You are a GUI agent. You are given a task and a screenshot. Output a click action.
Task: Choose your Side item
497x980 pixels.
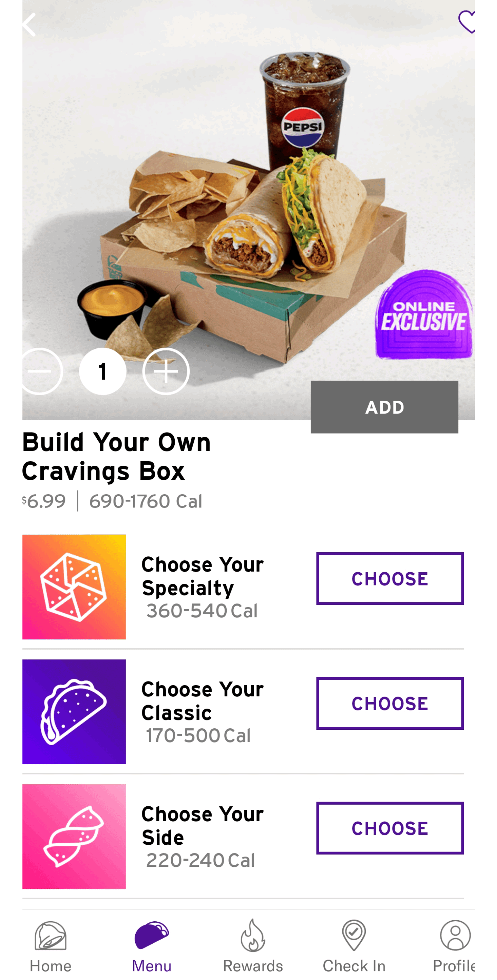[x=390, y=828]
